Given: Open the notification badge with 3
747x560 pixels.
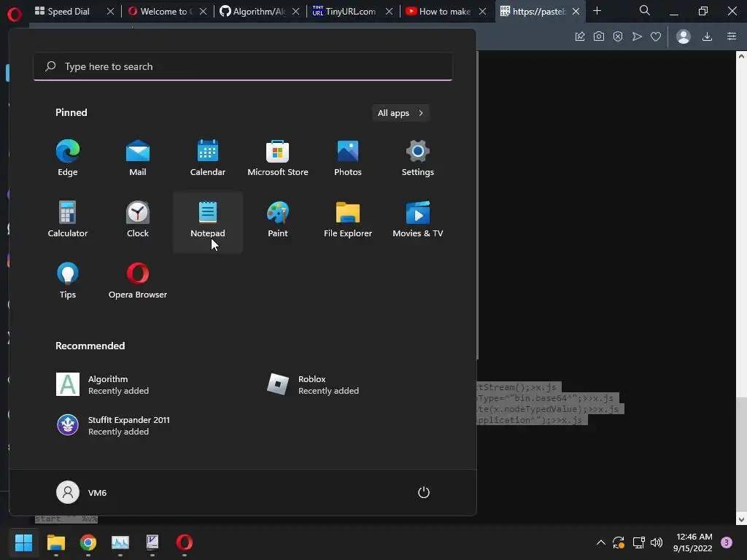Looking at the screenshot, I should (727, 542).
